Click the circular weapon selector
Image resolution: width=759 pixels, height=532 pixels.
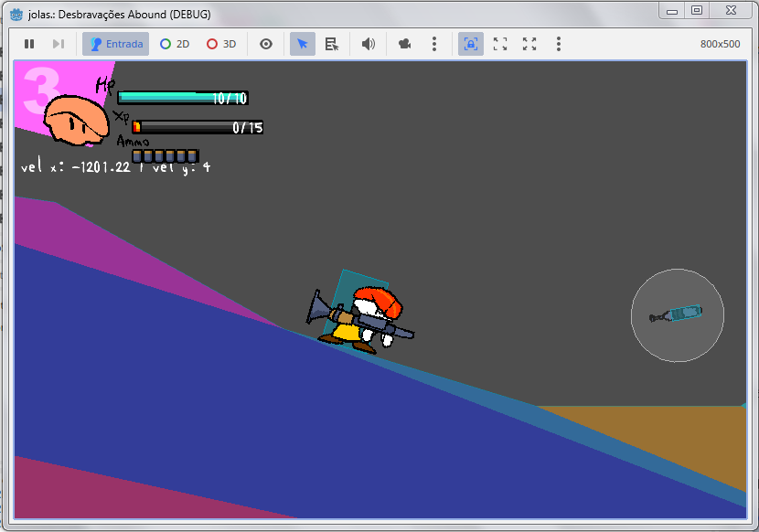click(678, 314)
